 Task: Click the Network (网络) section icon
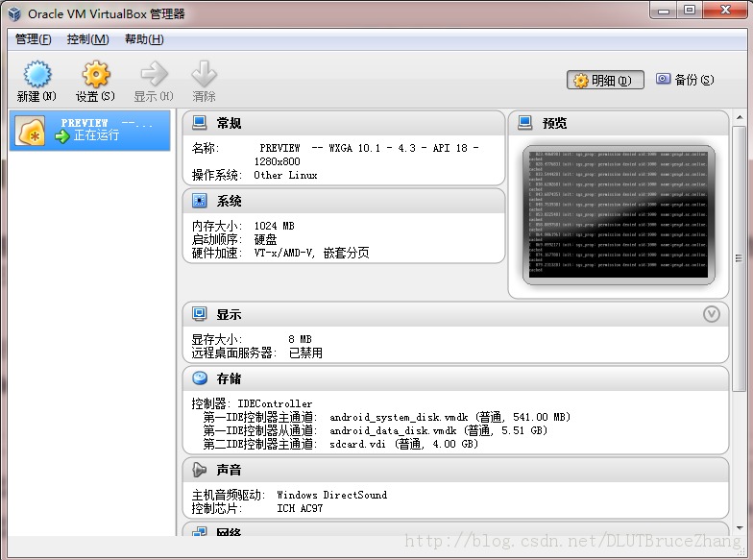(200, 530)
